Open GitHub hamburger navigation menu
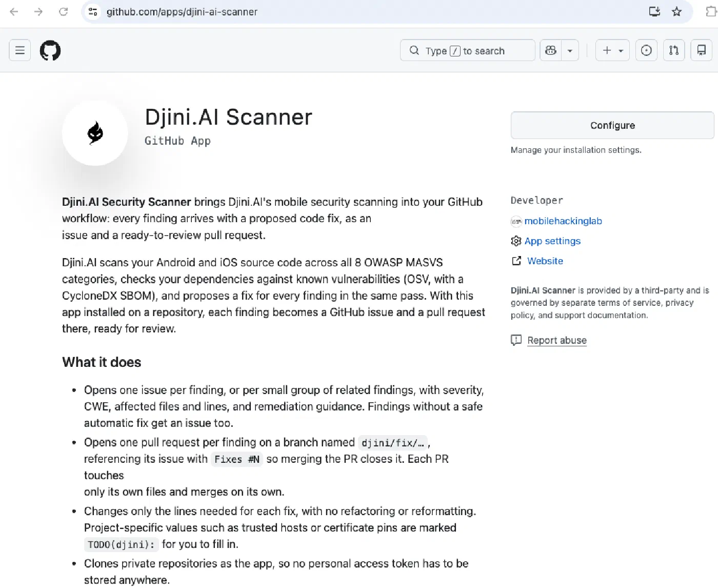The image size is (718, 588). (20, 50)
